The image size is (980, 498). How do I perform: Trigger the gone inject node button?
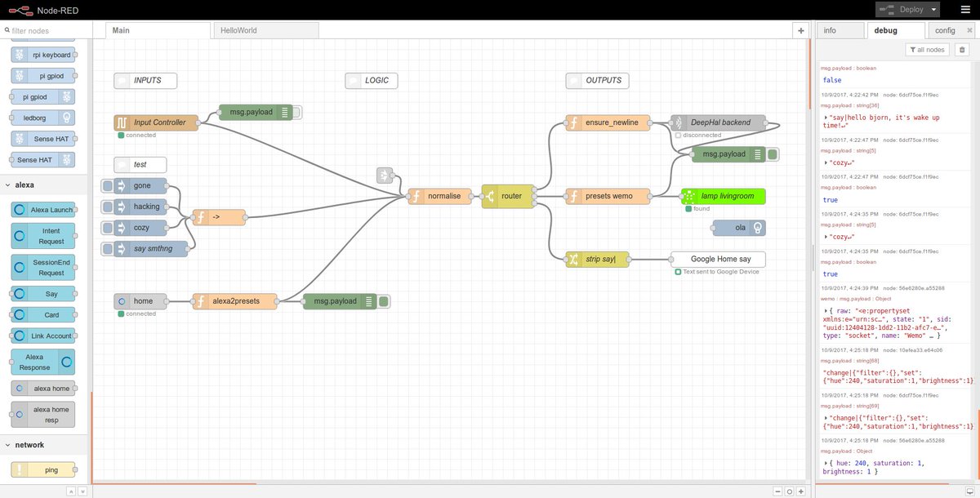coord(107,185)
